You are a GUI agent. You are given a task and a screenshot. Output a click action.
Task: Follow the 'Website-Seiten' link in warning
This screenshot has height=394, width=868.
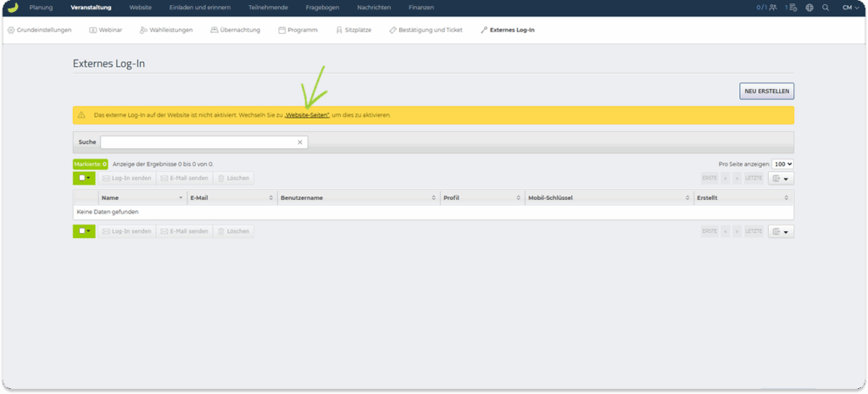point(307,115)
